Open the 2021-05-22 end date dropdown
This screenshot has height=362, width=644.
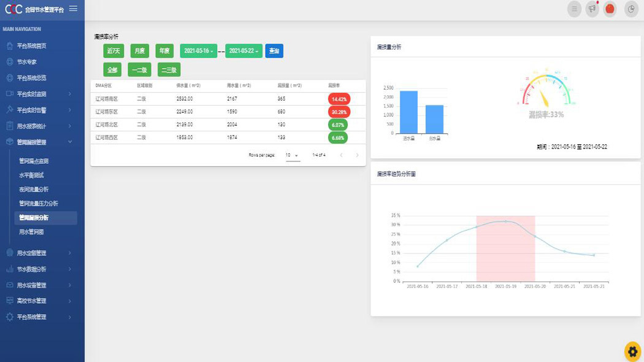tap(243, 51)
